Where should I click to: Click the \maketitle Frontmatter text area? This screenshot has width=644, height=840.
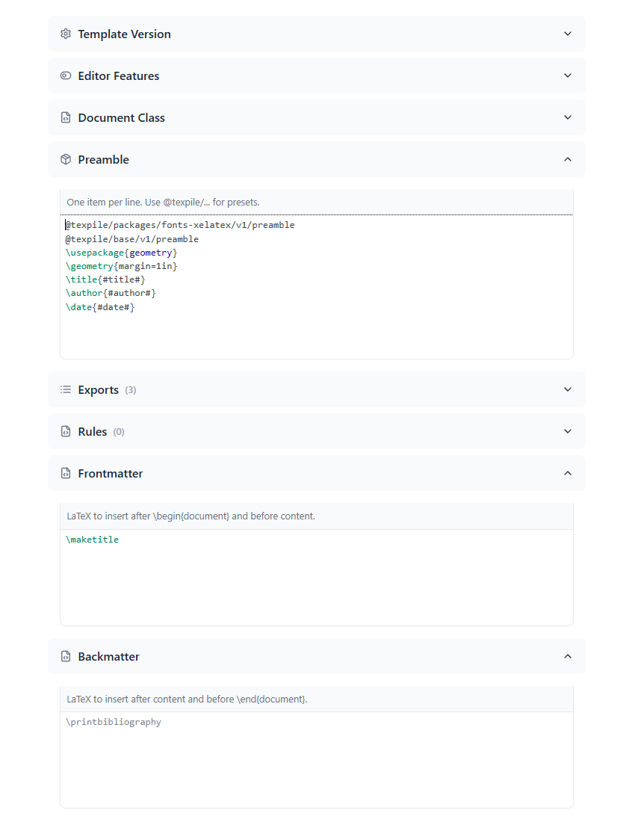(x=317, y=578)
